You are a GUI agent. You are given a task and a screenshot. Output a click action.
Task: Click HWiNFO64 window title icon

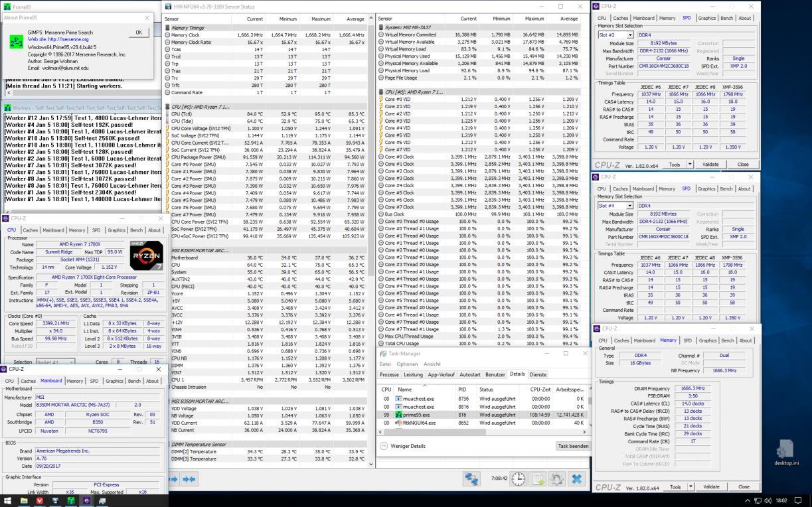pyautogui.click(x=167, y=6)
